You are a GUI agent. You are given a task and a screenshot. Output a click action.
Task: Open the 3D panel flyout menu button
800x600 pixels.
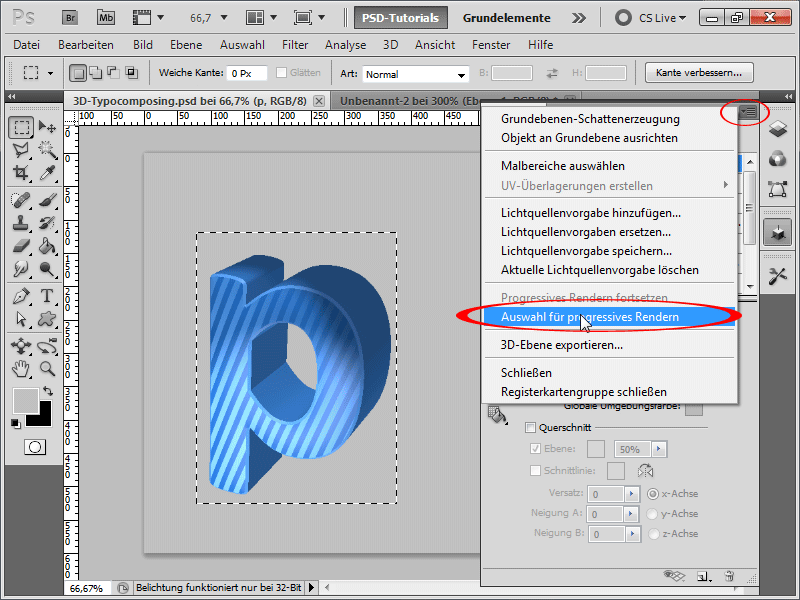click(747, 111)
